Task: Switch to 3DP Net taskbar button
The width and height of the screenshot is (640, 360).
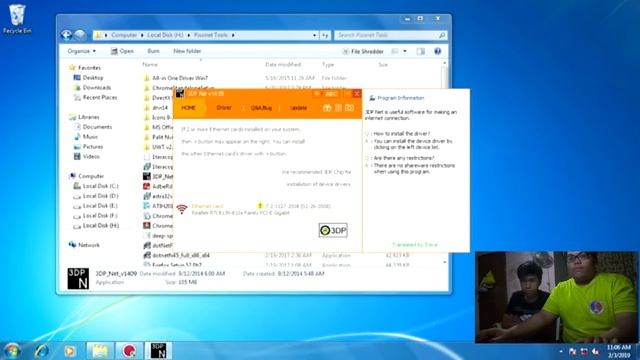Action: (158, 351)
